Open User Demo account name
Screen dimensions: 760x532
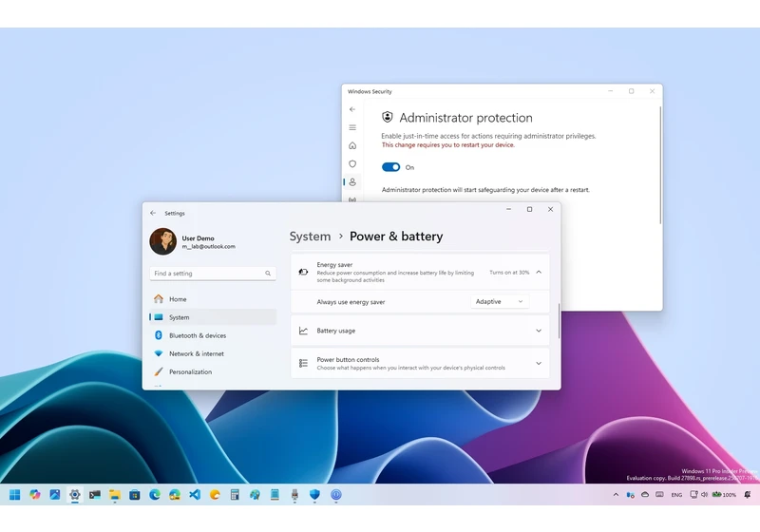pyautogui.click(x=198, y=238)
